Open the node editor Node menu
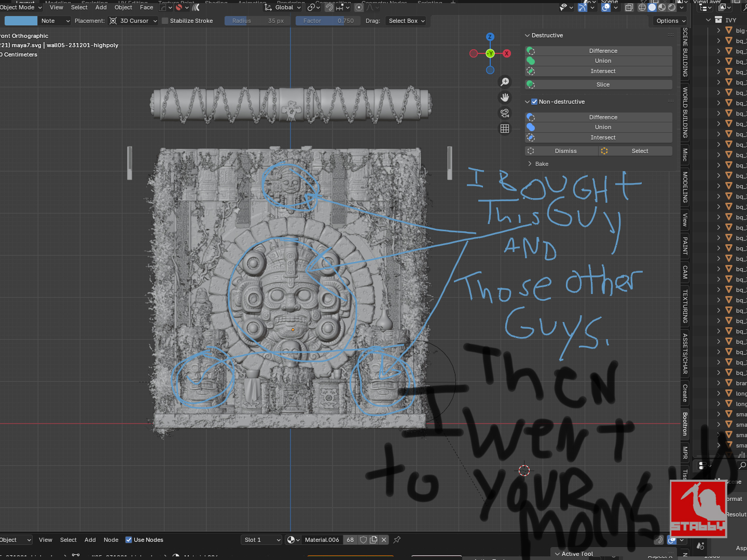The image size is (747, 560). point(111,540)
